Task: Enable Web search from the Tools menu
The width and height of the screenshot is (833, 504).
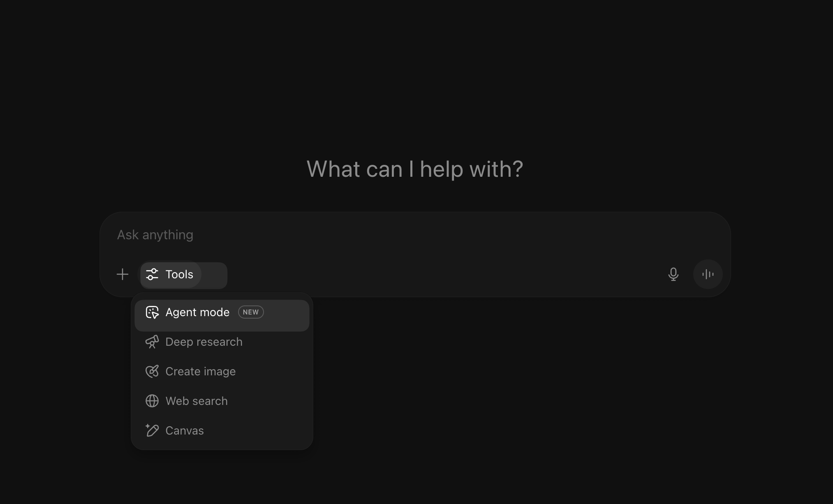Action: tap(197, 401)
